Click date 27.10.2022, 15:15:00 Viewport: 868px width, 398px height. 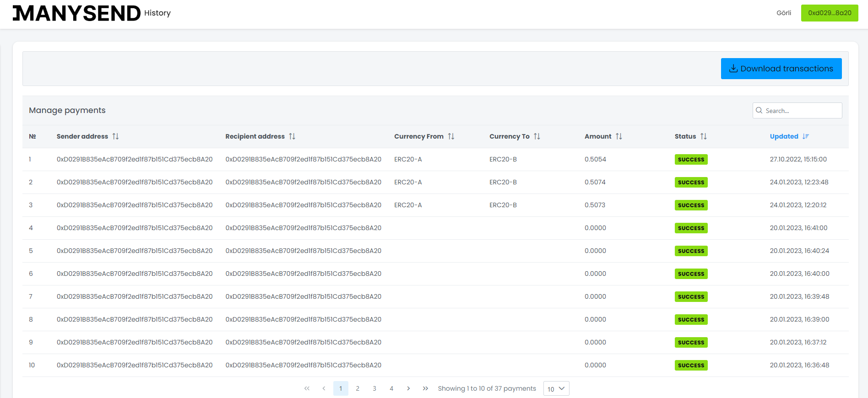(x=798, y=159)
